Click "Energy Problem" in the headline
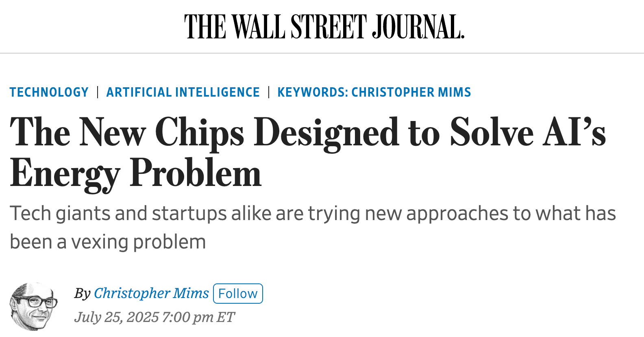Image resolution: width=644 pixels, height=337 pixels. [135, 173]
